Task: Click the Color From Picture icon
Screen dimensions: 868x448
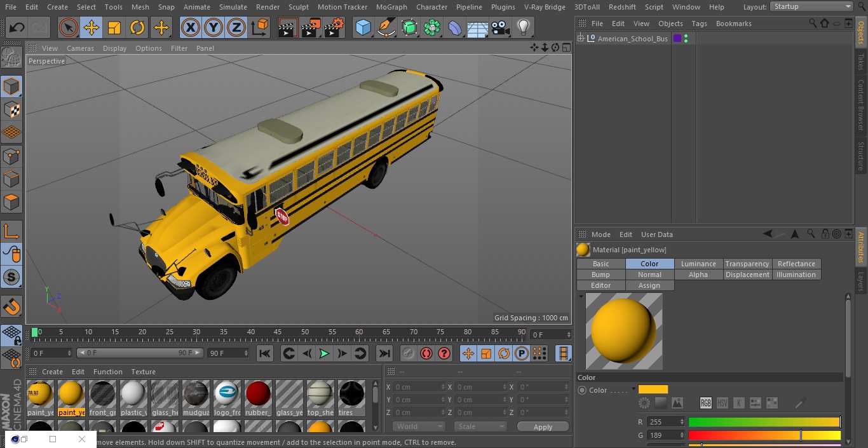Action: 677,403
